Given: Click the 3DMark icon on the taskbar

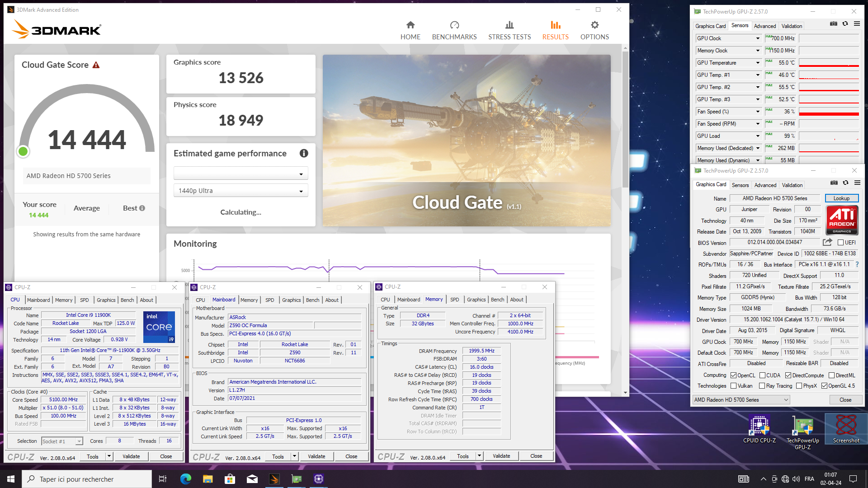Looking at the screenshot, I should tap(274, 479).
